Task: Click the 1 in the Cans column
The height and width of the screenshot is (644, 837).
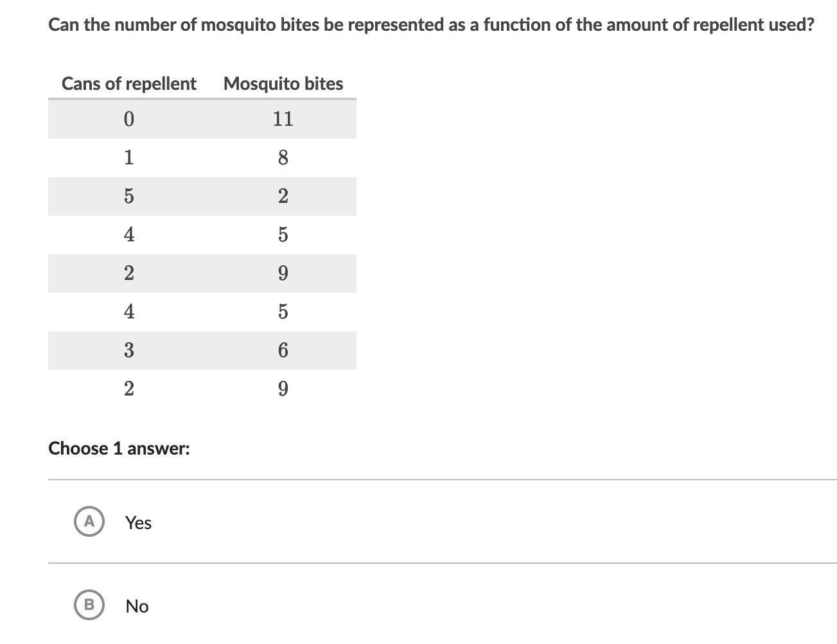Action: [128, 157]
